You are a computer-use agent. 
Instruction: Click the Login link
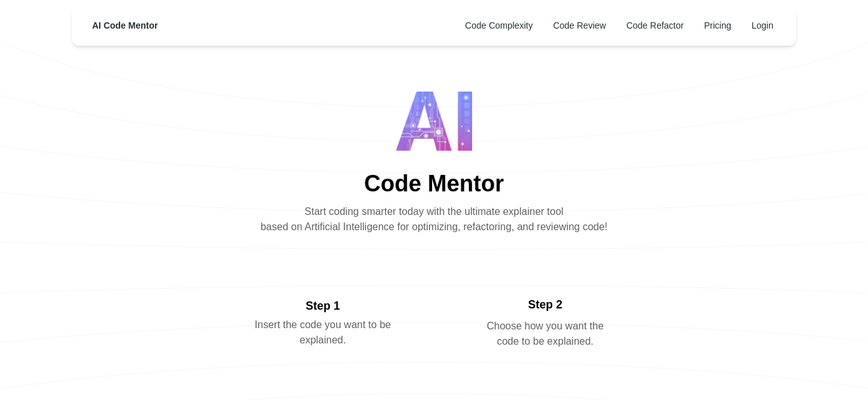(763, 25)
